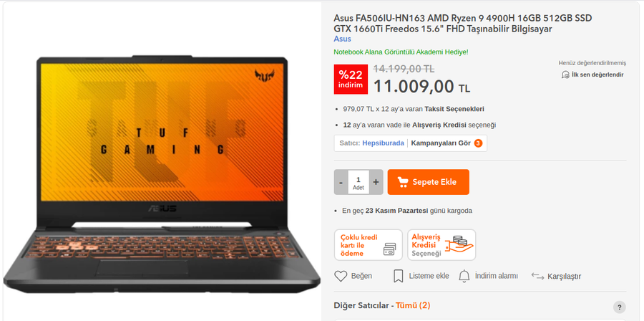Click the question mark help icon
Viewport: 644px width, 321px height.
(x=619, y=307)
